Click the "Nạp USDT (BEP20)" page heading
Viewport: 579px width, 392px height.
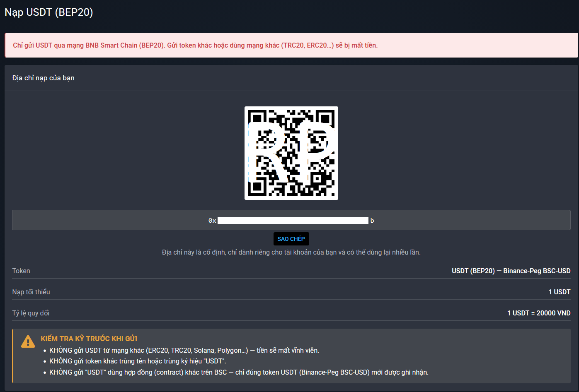(x=49, y=12)
